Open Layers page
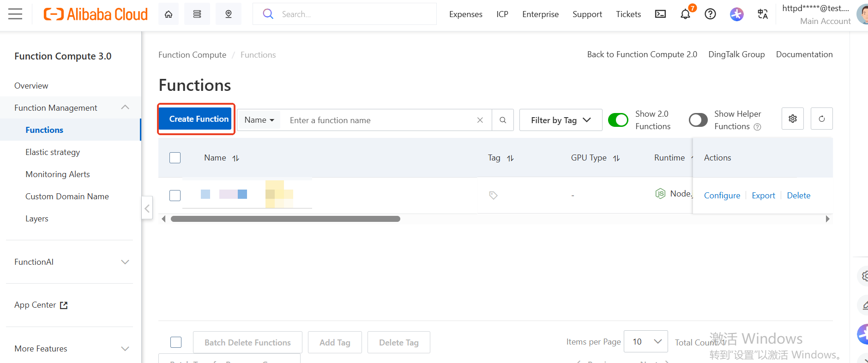 (37, 219)
